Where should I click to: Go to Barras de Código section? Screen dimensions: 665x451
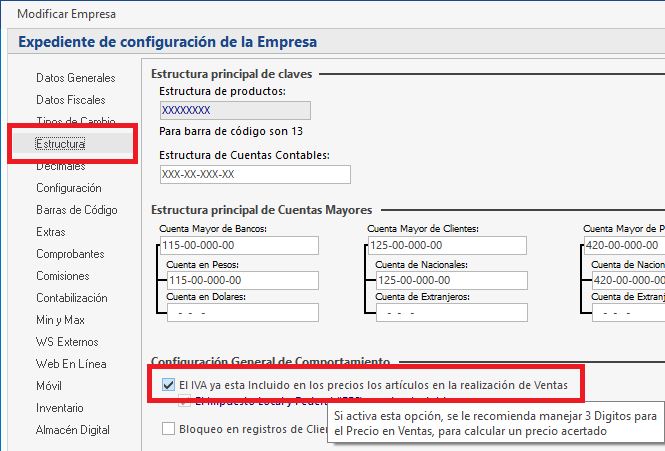point(77,210)
